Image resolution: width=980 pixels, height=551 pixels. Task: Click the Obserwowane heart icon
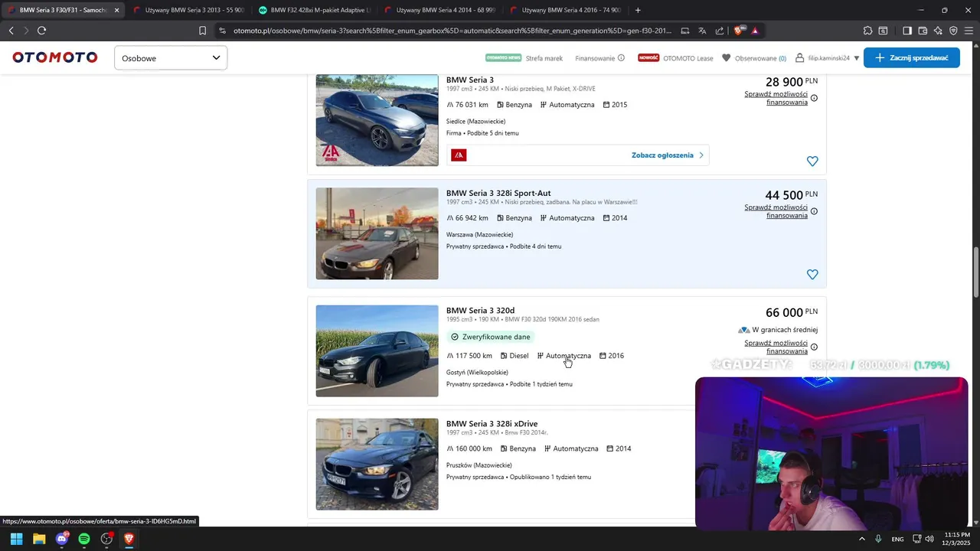pyautogui.click(x=726, y=58)
